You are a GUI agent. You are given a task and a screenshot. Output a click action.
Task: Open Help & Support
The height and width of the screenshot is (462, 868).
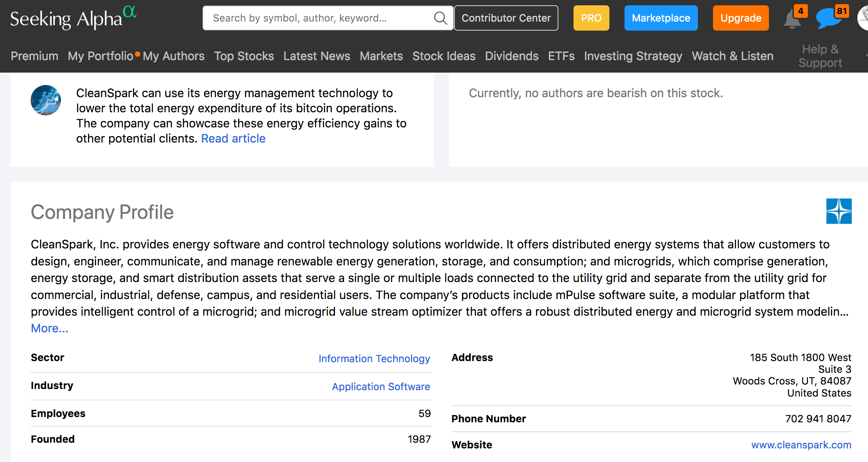pyautogui.click(x=820, y=56)
